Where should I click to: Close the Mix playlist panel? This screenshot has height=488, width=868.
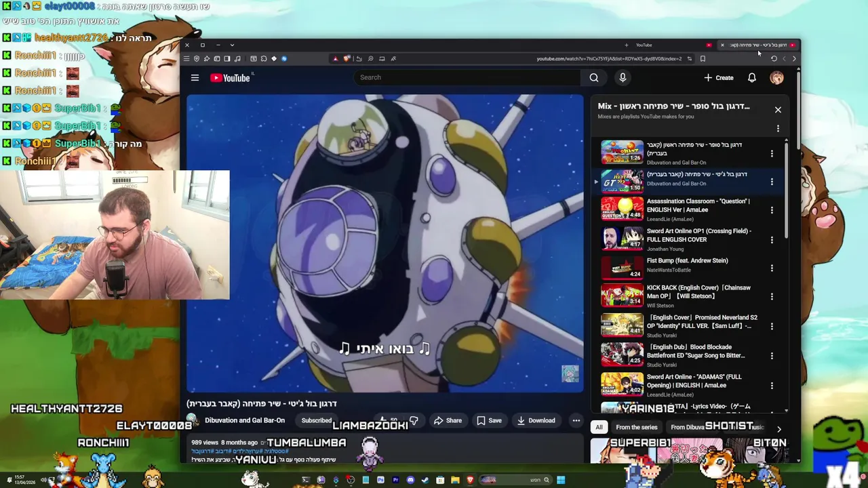[x=778, y=109]
